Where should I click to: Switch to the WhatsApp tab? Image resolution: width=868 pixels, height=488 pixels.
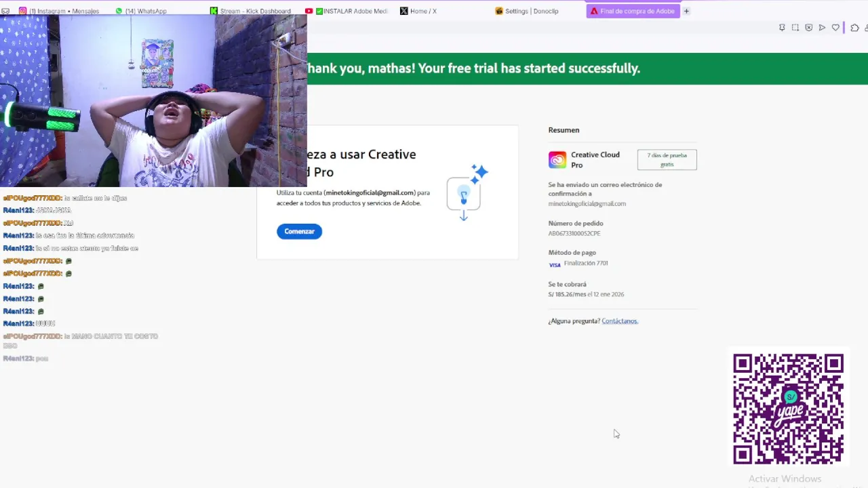141,11
